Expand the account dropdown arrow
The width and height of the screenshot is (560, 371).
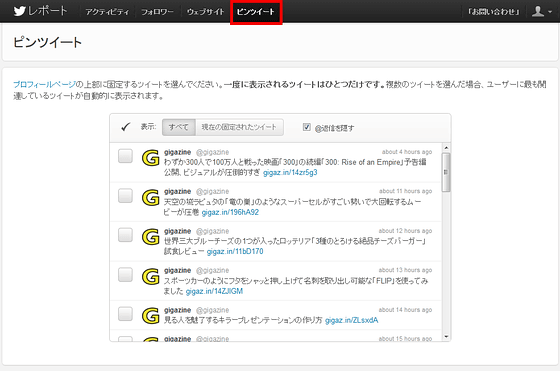point(550,12)
